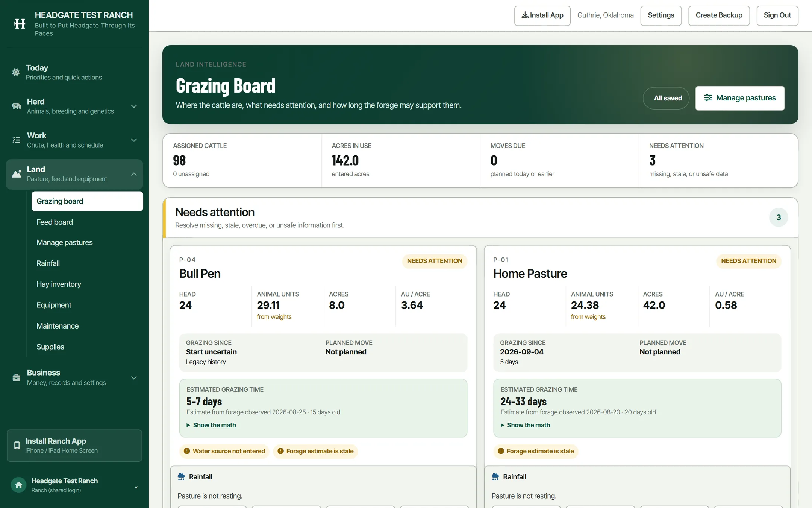
Task: Click Bull Pen's Forage estimate is stale chip
Action: [x=315, y=451]
